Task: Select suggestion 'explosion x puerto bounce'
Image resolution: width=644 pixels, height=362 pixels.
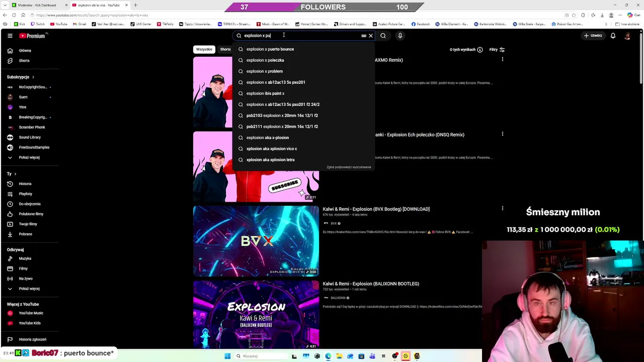Action: coord(304,49)
